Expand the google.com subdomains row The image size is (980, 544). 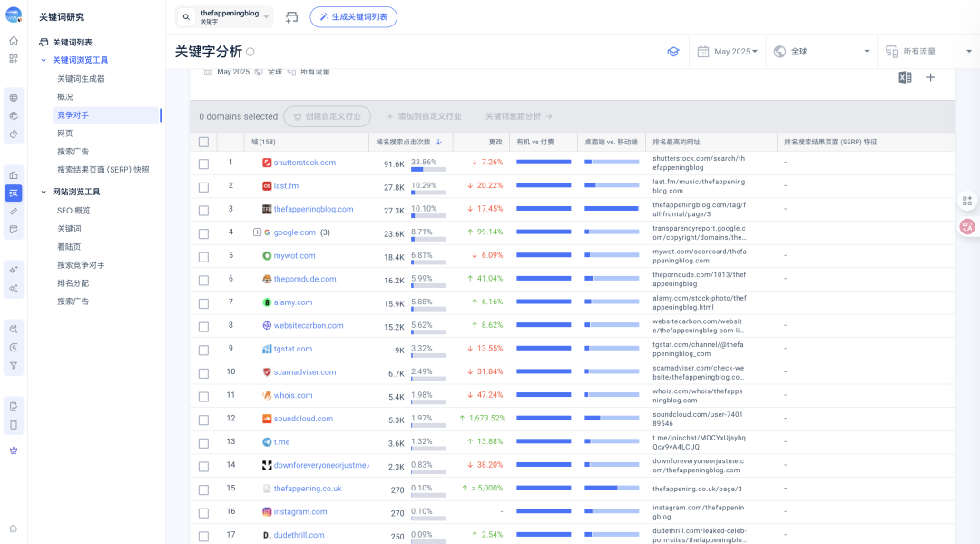coord(257,232)
